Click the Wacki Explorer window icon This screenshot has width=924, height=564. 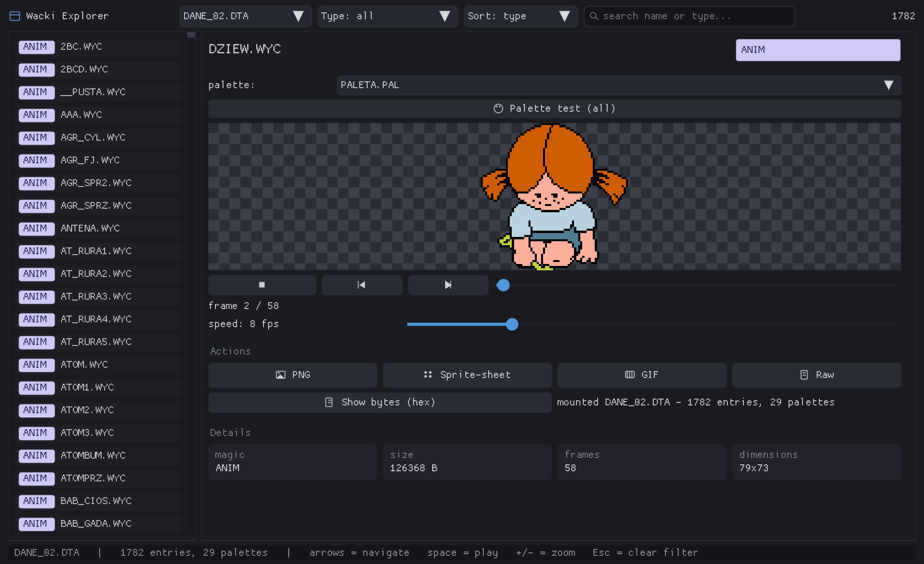[15, 16]
